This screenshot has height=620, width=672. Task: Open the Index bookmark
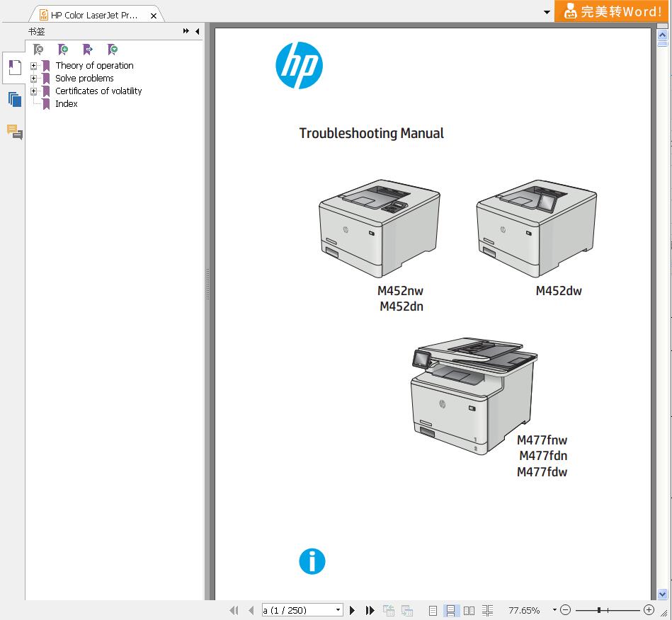[67, 104]
